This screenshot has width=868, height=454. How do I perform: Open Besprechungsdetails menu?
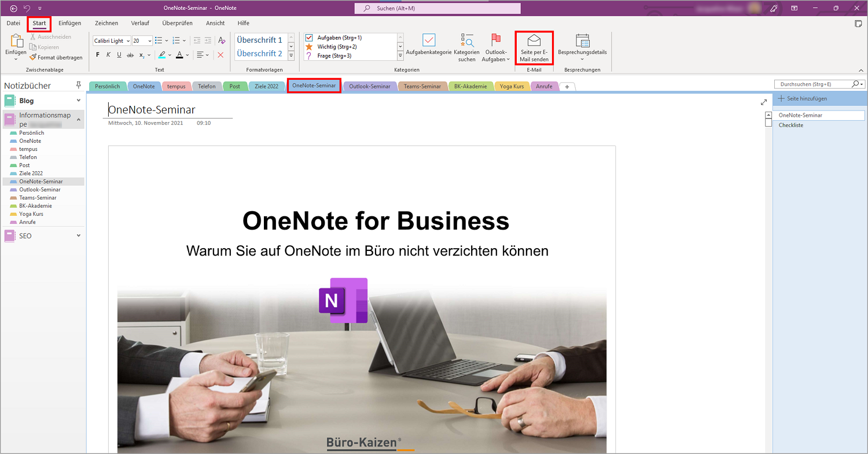pyautogui.click(x=582, y=47)
